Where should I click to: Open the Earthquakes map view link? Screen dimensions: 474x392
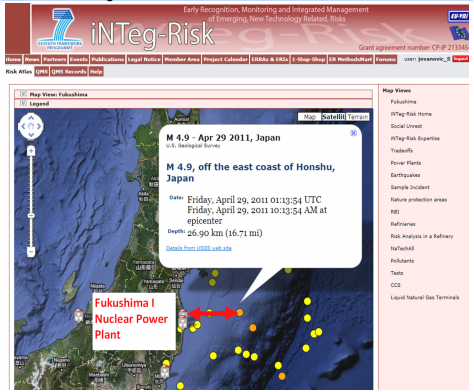pos(405,175)
